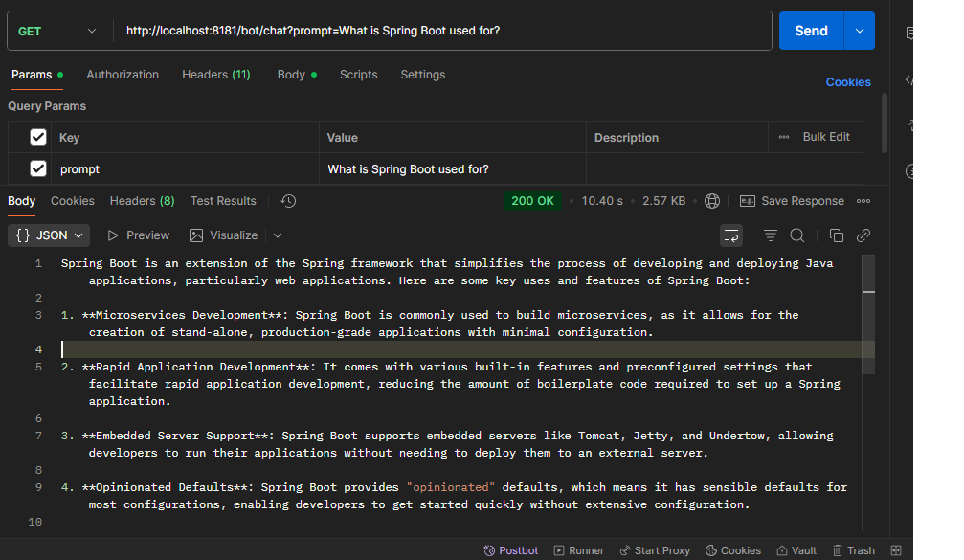
Task: Open search in the response body
Action: click(796, 235)
